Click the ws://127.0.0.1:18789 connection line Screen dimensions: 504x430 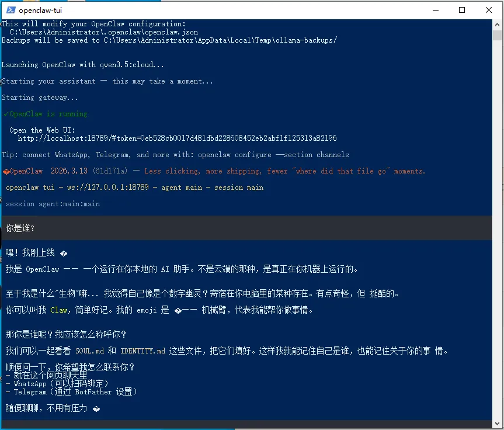coord(135,188)
